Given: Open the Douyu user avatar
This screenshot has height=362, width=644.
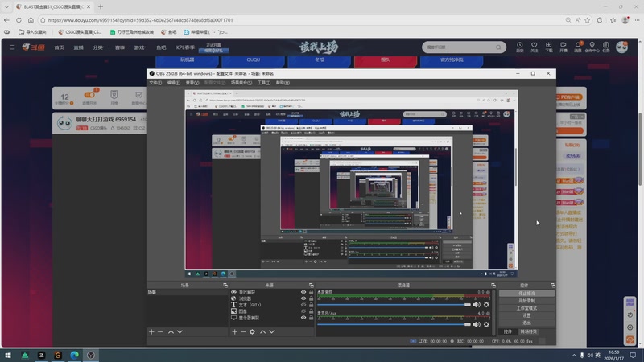Looking at the screenshot, I should point(621,47).
